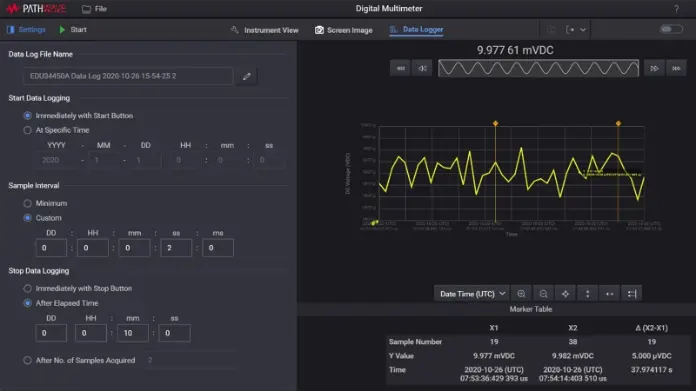Image resolution: width=696 pixels, height=391 pixels.
Task: Switch to Screen Image tab
Action: tap(344, 30)
